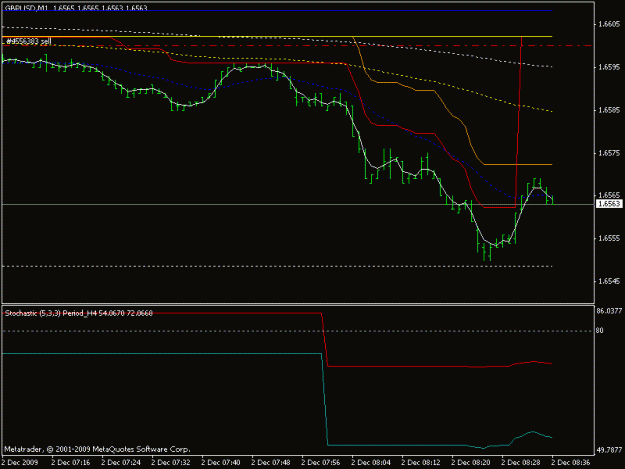Click the stochastic level 80 label
The width and height of the screenshot is (625, 469).
[x=600, y=330]
